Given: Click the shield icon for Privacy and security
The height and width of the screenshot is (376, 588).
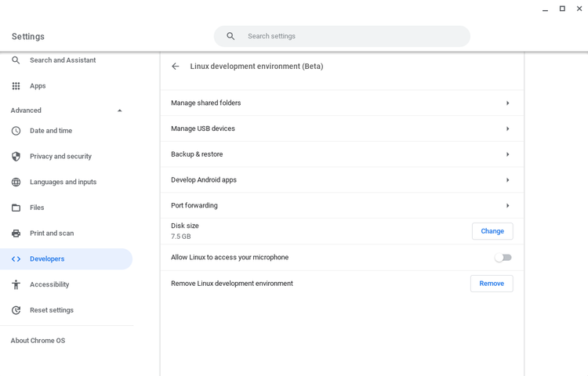Looking at the screenshot, I should tap(16, 157).
